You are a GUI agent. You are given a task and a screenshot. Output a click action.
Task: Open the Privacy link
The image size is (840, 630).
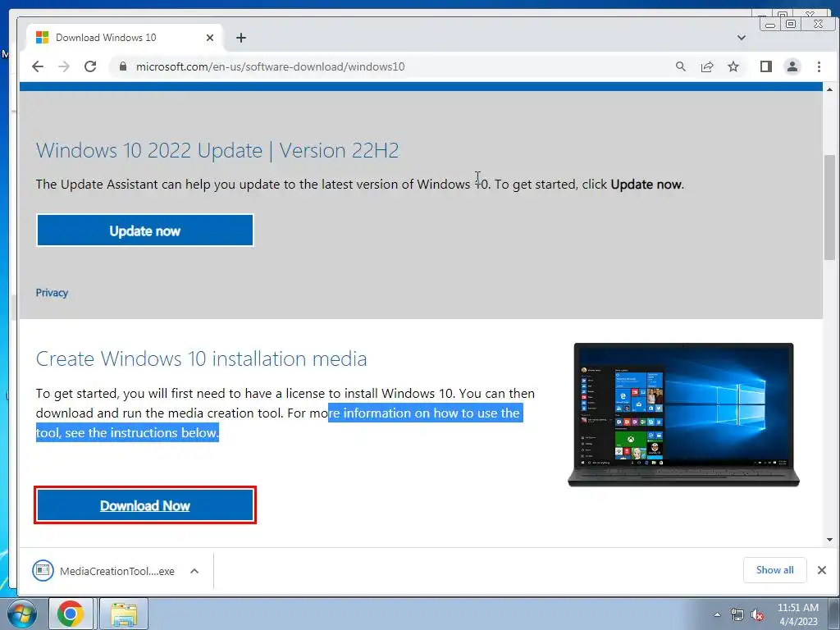[x=52, y=293]
